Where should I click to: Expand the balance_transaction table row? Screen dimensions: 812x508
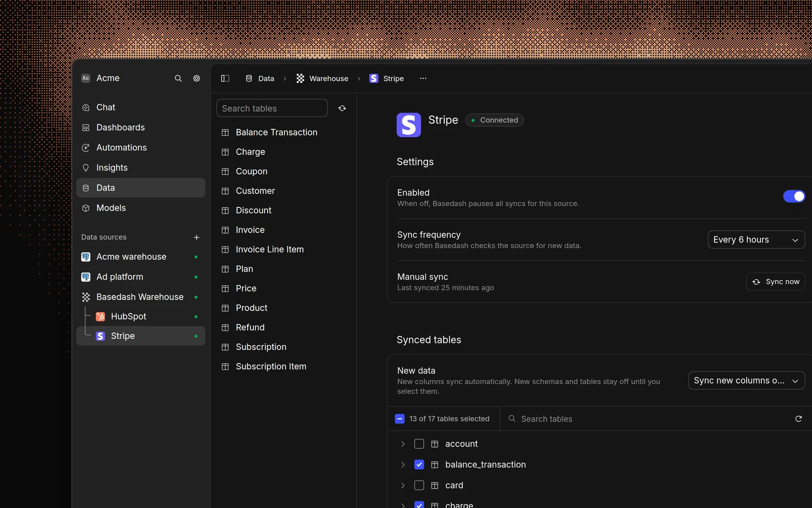(403, 465)
